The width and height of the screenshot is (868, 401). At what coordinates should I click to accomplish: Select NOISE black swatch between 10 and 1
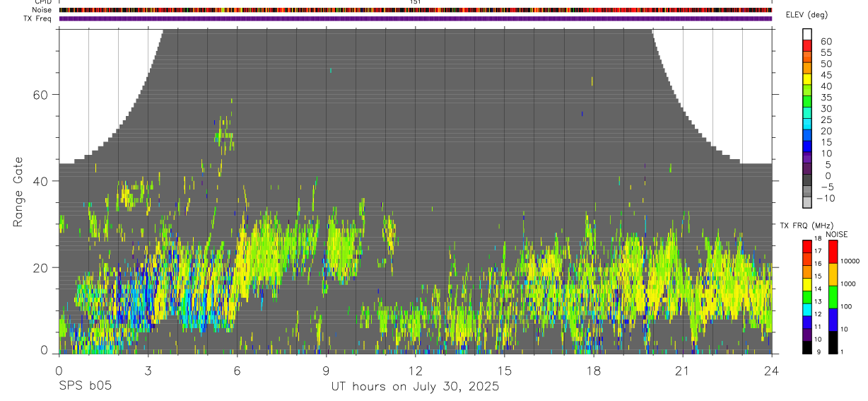tap(833, 342)
